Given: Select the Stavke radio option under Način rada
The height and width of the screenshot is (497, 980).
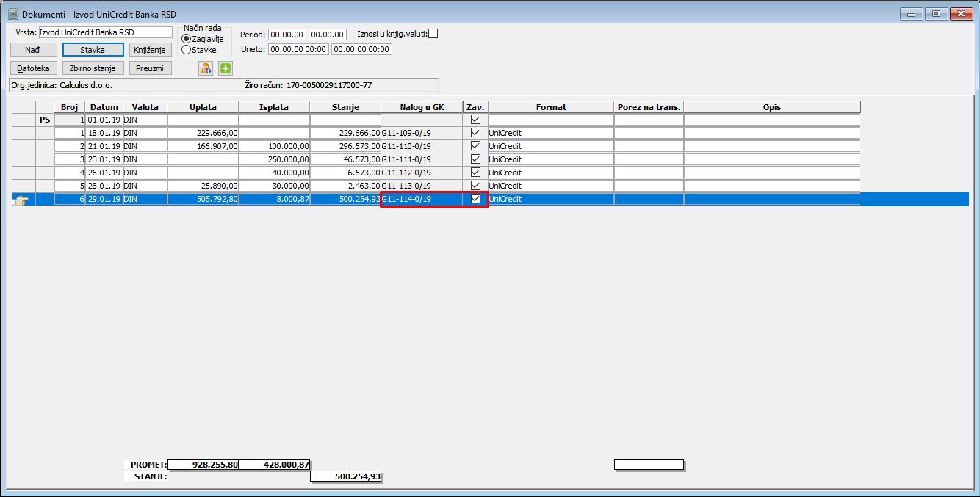Looking at the screenshot, I should click(x=186, y=50).
